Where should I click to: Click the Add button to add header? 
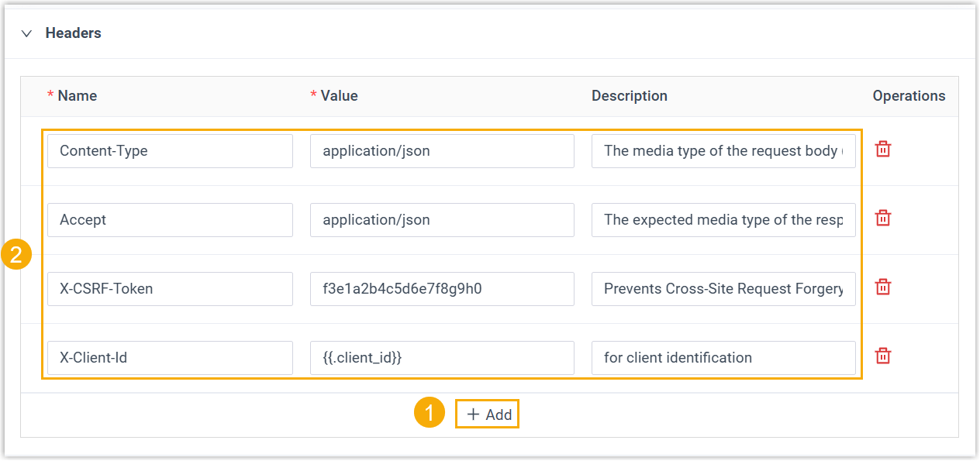(x=488, y=415)
